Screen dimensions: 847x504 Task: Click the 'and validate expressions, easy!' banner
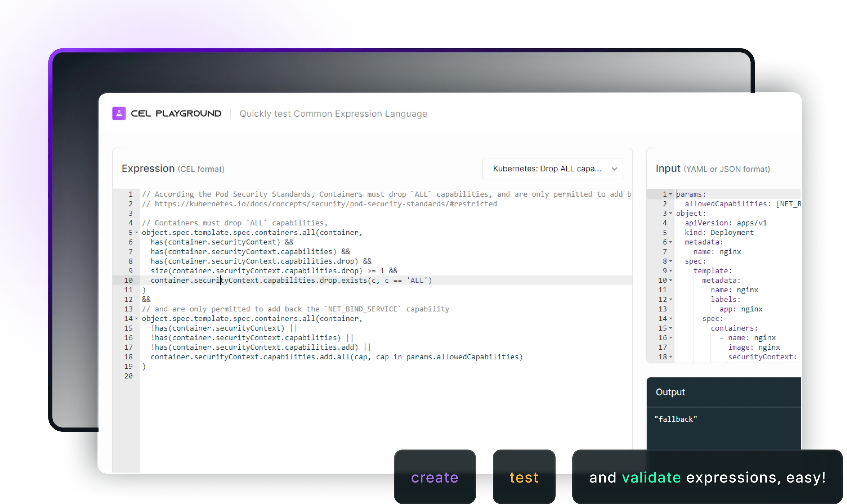tap(707, 477)
